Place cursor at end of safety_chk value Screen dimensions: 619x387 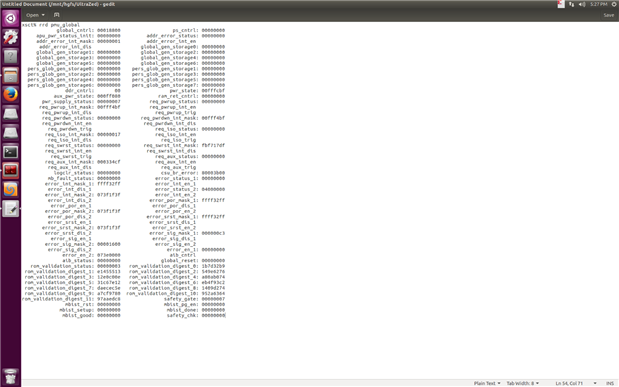[x=225, y=315]
